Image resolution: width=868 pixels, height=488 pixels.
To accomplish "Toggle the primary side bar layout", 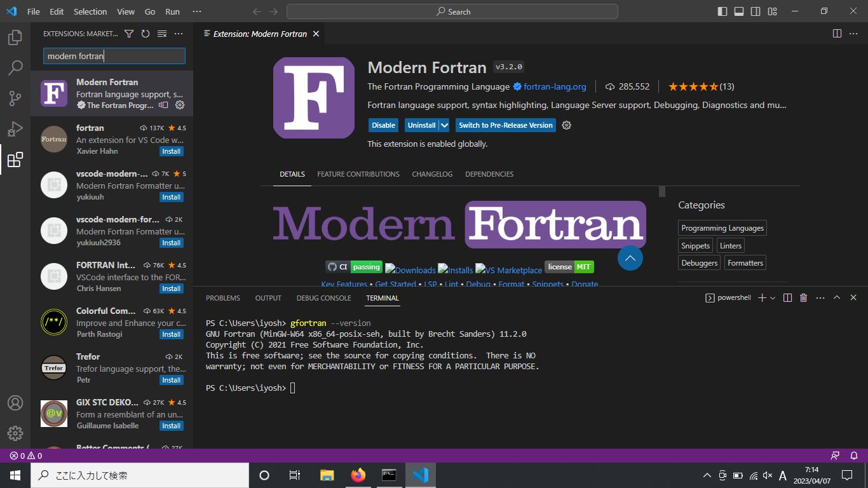I will 722,11.
